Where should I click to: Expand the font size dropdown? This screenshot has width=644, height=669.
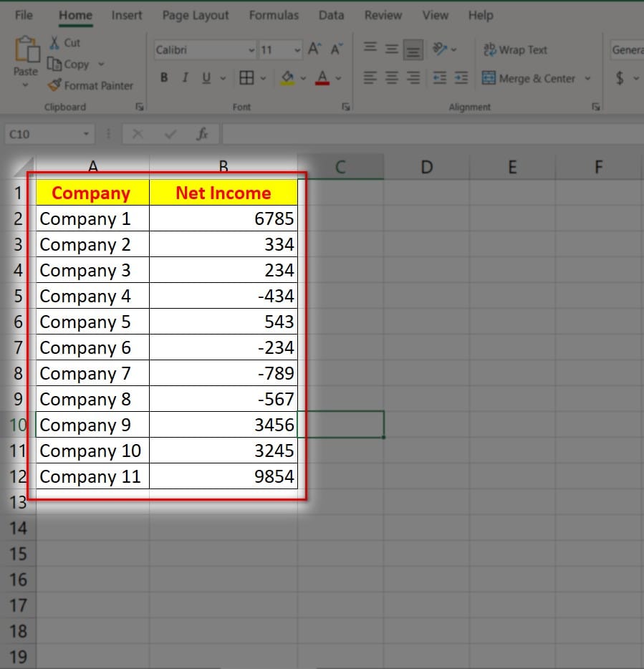click(297, 50)
